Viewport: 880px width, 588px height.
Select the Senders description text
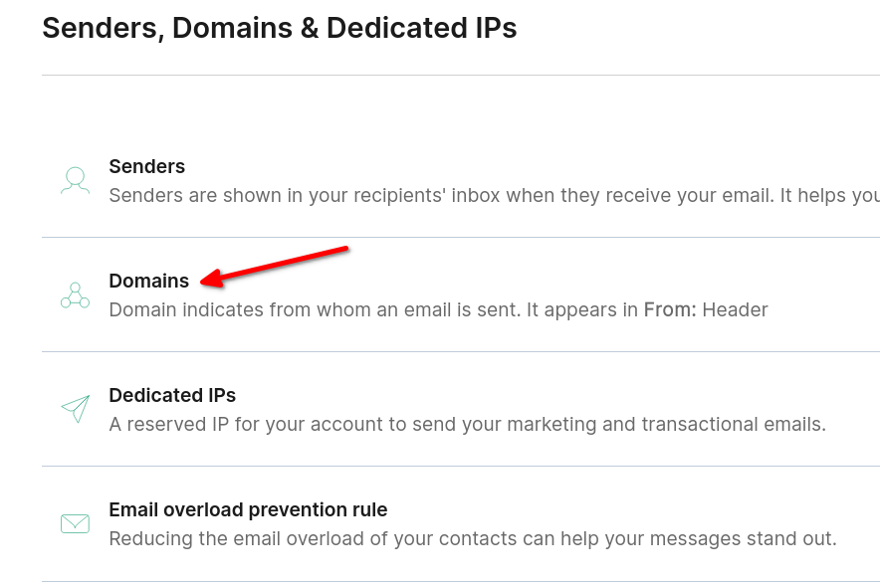tap(495, 196)
